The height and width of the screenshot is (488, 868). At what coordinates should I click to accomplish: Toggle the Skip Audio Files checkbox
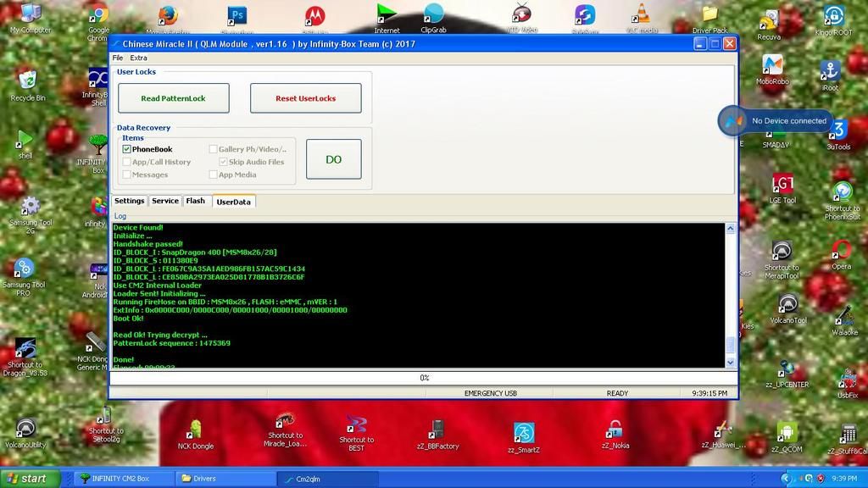pos(224,162)
